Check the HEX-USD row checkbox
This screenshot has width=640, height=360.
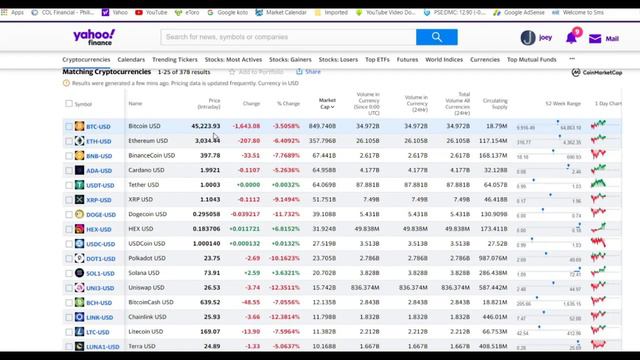pyautogui.click(x=69, y=229)
